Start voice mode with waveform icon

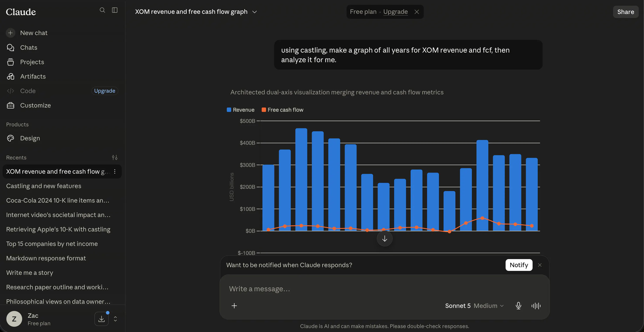pyautogui.click(x=536, y=306)
